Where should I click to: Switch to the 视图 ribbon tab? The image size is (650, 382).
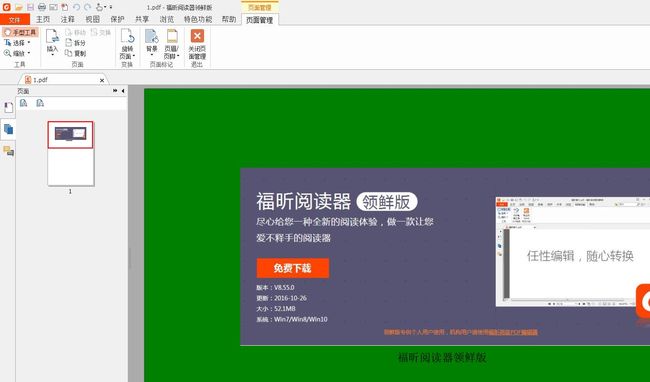pyautogui.click(x=92, y=19)
